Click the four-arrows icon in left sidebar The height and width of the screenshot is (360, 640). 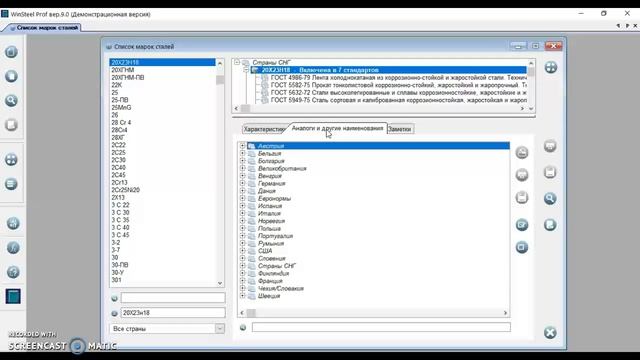[11, 160]
